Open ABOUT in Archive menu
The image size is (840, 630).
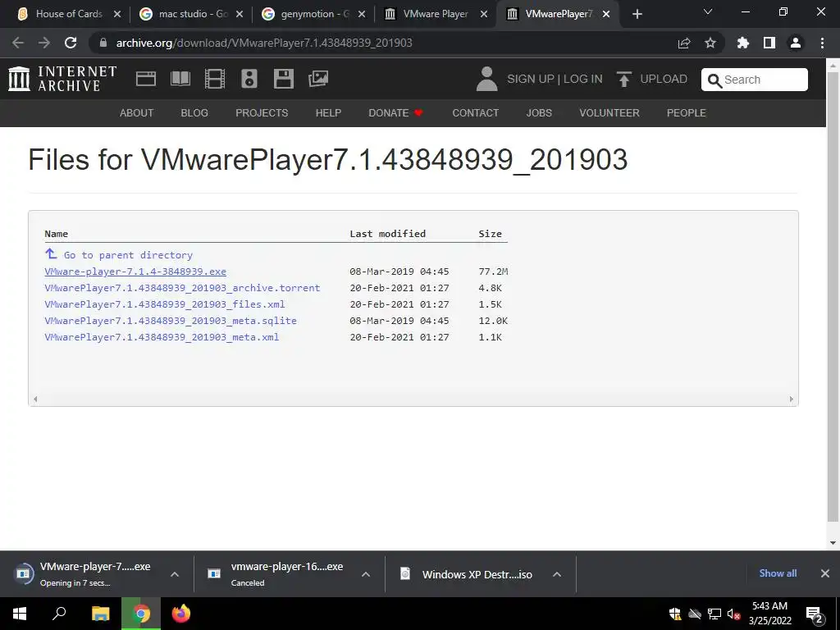[x=137, y=113]
